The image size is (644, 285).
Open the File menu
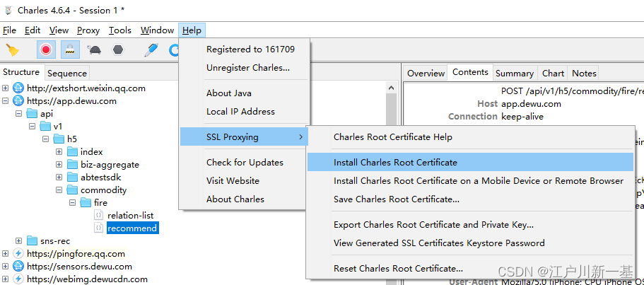point(9,30)
